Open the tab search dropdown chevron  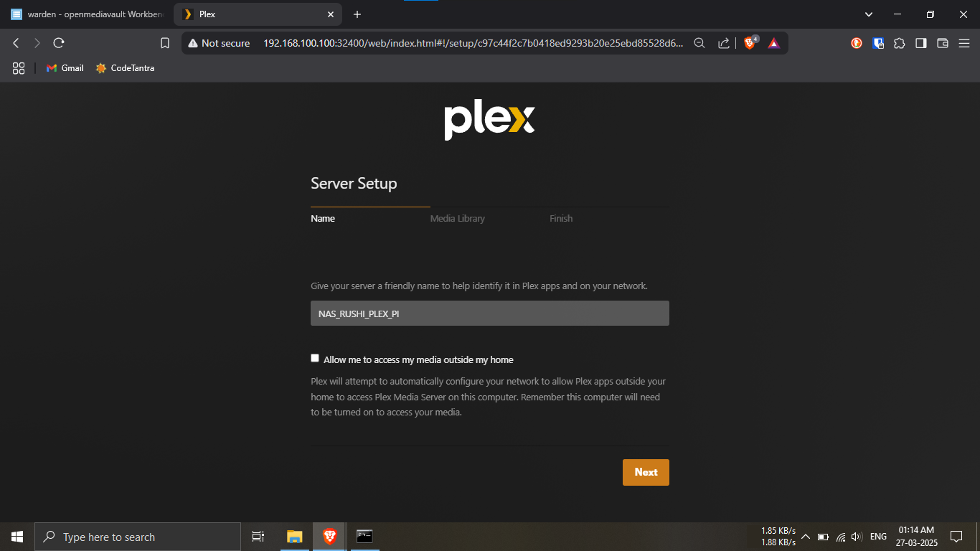point(869,14)
